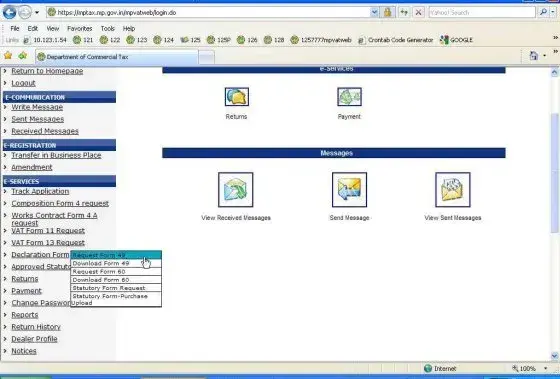This screenshot has width=560, height=379.
Task: Select Download Form 49 in popup menu
Action: (116, 263)
